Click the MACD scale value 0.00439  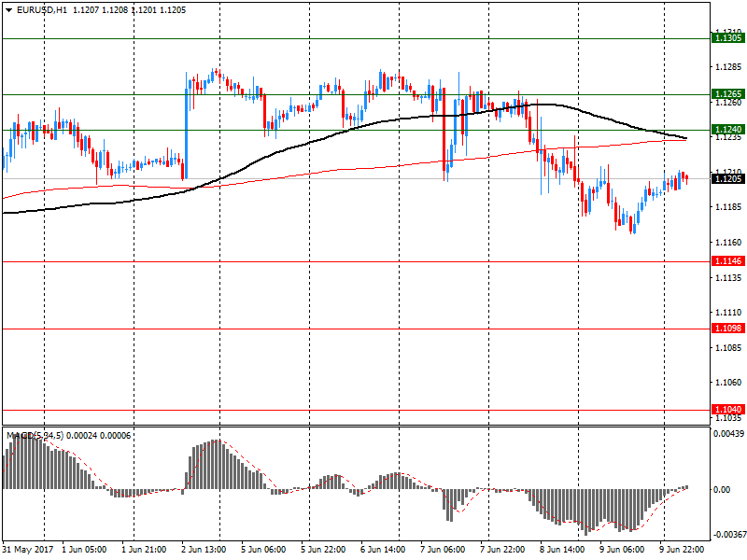(728, 434)
